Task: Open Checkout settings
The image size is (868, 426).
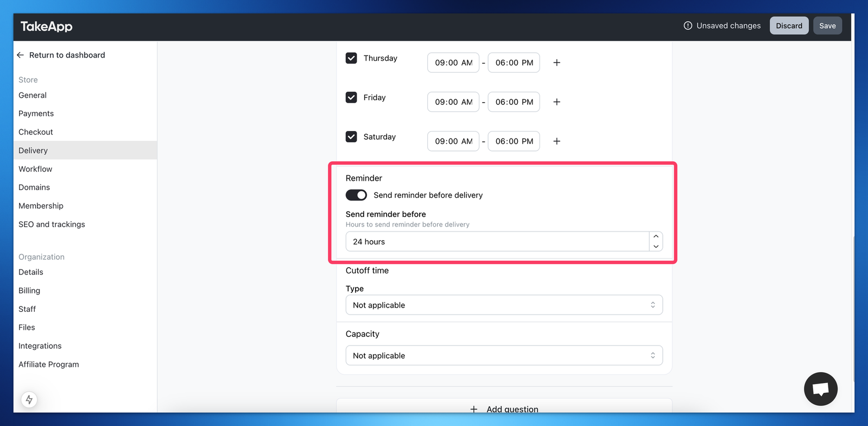Action: (x=36, y=132)
